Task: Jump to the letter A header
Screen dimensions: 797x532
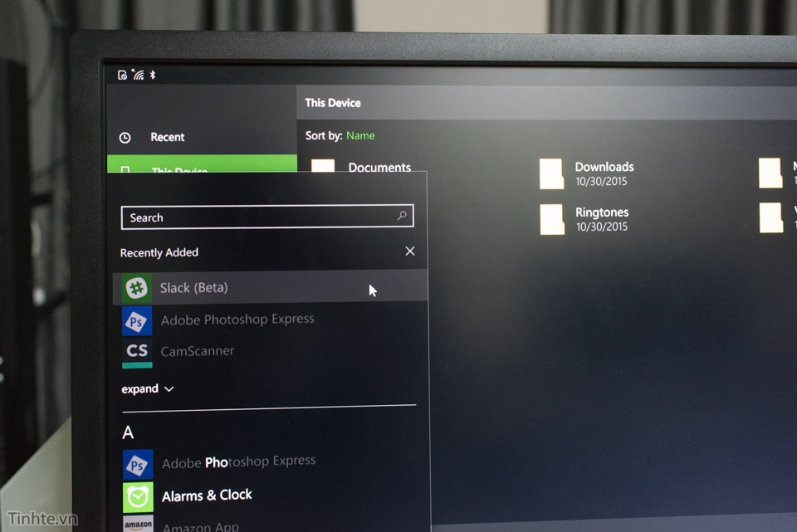Action: (128, 432)
